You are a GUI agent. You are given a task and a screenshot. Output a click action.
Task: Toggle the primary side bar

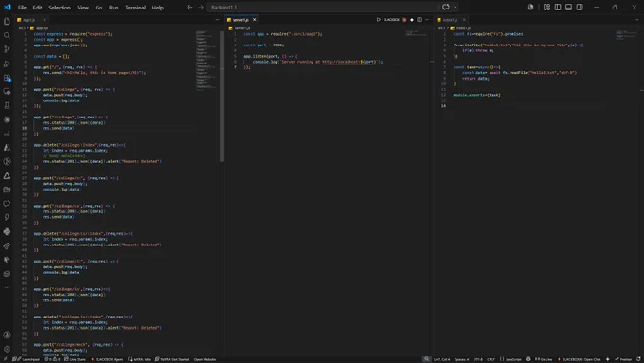558,7
